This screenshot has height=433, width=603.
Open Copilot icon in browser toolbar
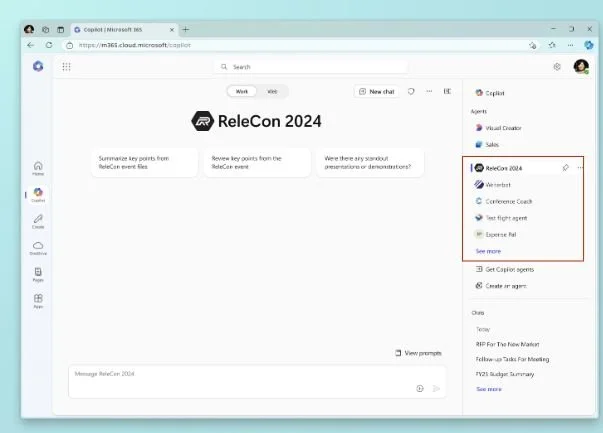click(x=589, y=45)
